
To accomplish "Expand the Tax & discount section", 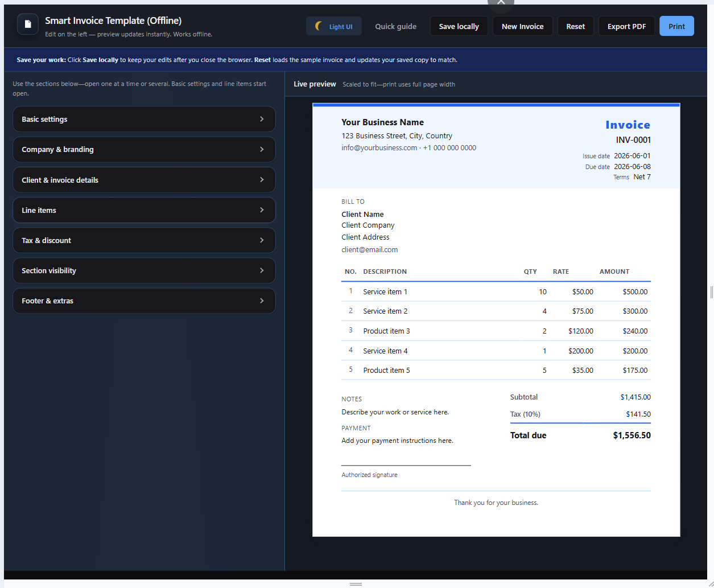I will pos(143,240).
